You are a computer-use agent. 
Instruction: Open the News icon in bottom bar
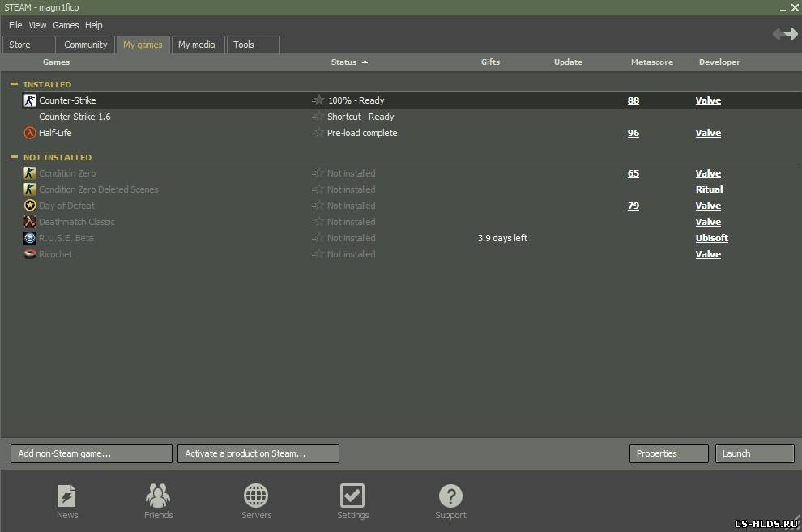[x=67, y=496]
